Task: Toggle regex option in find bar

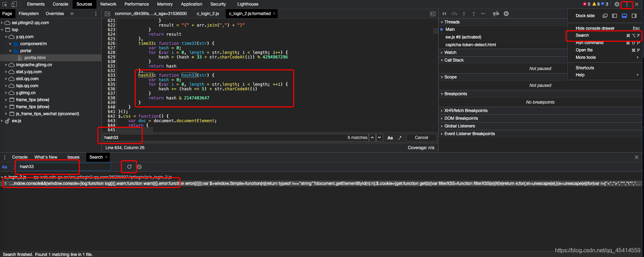Action: coord(400,138)
